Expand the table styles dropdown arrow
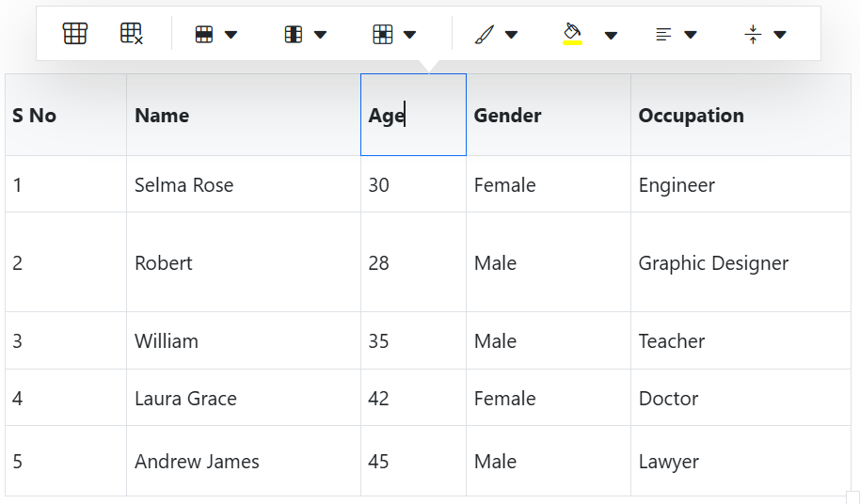Screen dimensions: 860x504 (511, 35)
